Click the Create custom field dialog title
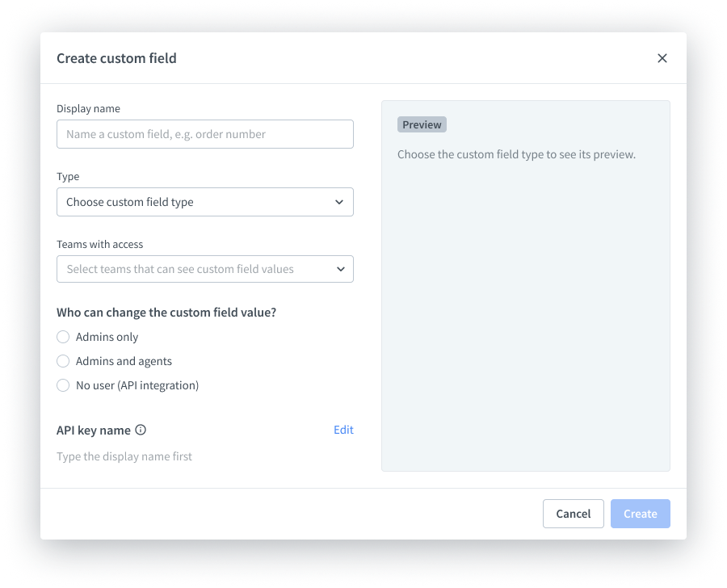727x588 pixels. click(x=116, y=58)
